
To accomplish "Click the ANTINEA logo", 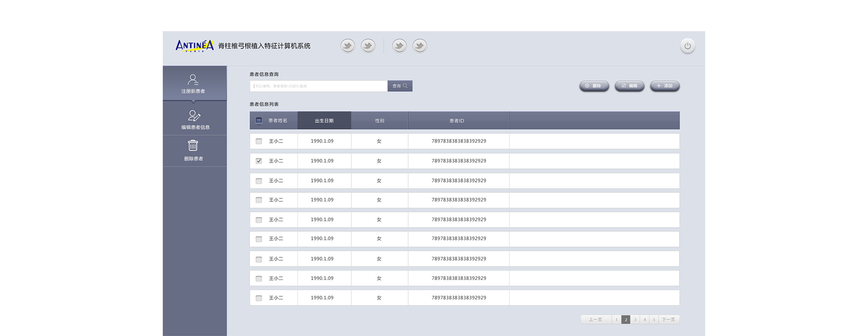I will (194, 46).
